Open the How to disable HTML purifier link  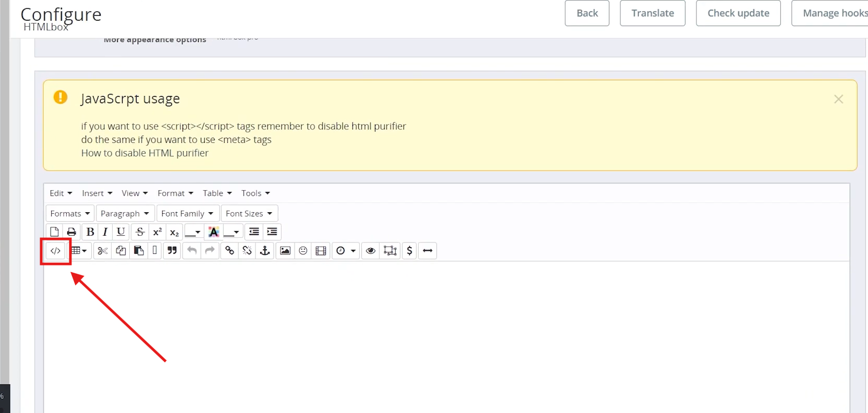[x=144, y=153]
